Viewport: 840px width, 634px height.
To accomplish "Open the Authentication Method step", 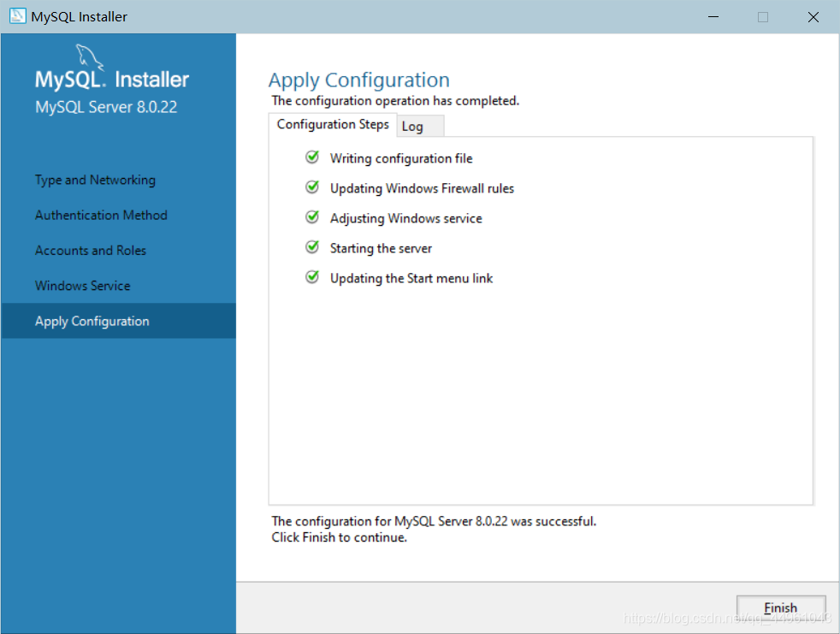I will pyautogui.click(x=101, y=215).
